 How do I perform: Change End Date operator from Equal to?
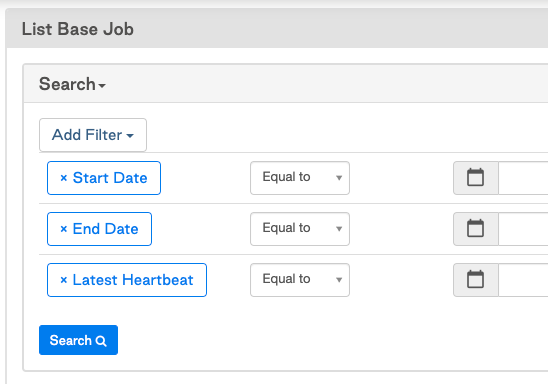(300, 229)
